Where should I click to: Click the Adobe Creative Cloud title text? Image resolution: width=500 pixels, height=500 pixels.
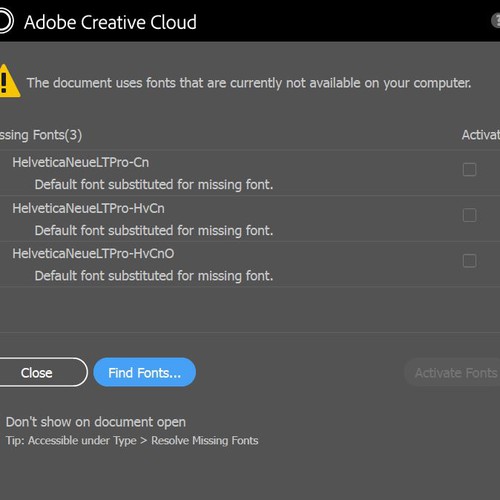[110, 22]
